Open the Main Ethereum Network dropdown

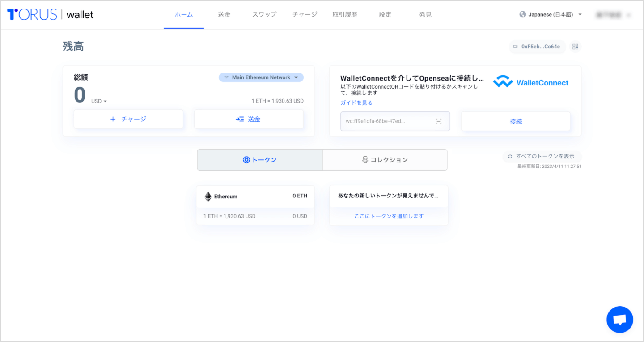(x=261, y=77)
